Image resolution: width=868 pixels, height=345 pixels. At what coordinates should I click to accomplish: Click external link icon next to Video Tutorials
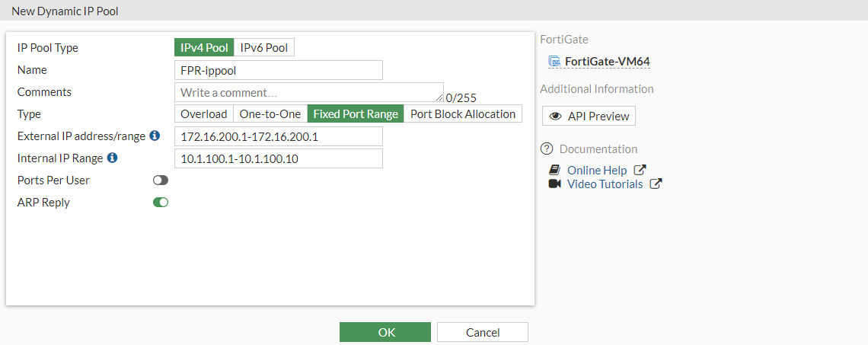coord(656,184)
